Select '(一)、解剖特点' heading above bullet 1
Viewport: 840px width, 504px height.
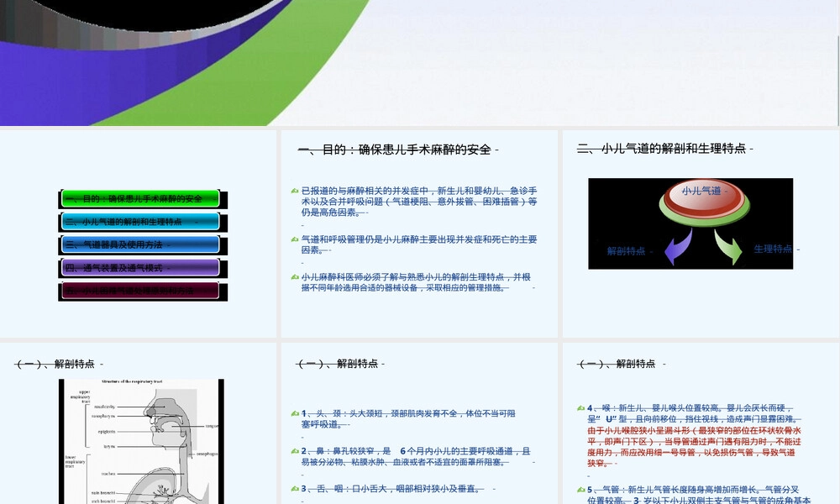click(x=338, y=365)
